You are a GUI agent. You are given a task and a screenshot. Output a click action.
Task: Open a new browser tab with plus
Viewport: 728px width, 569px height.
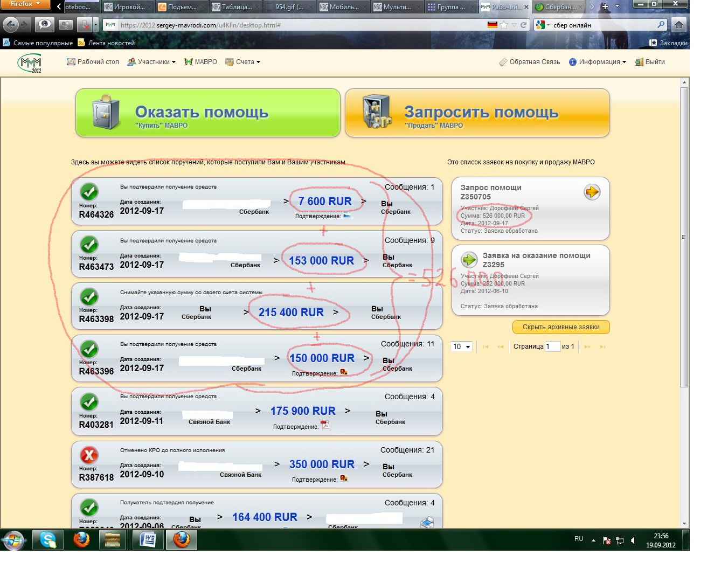[x=605, y=6]
